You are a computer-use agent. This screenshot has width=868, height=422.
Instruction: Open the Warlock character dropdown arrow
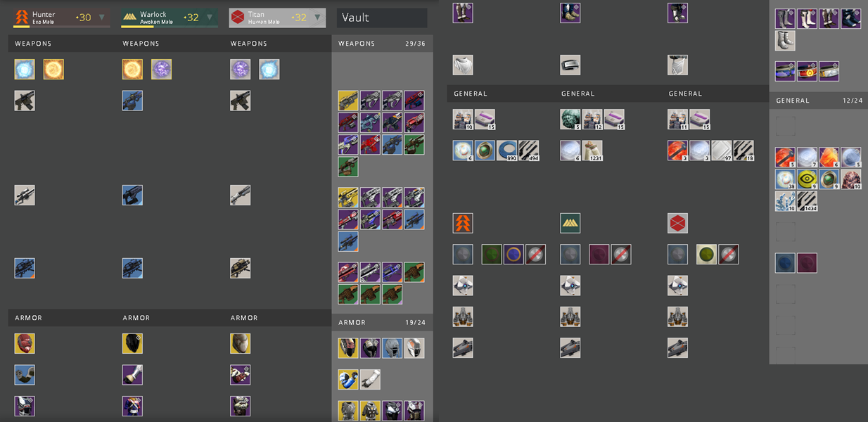tap(210, 18)
